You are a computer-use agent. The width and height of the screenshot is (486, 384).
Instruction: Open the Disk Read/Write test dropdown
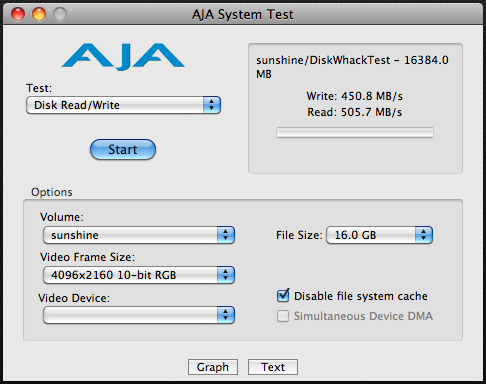point(123,105)
